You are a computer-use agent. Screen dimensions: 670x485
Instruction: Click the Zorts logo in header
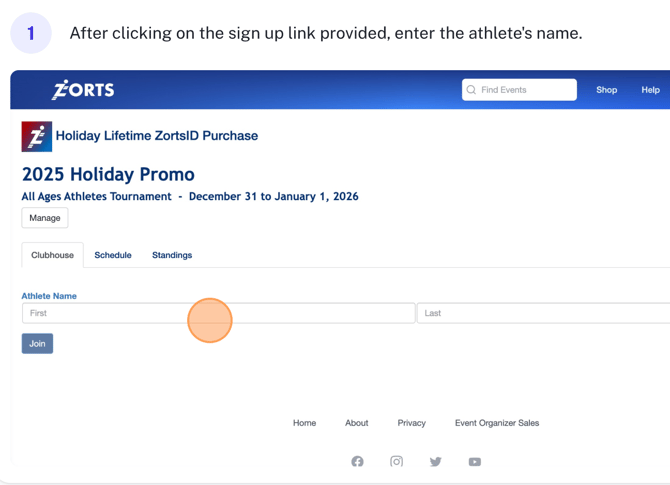coord(83,90)
